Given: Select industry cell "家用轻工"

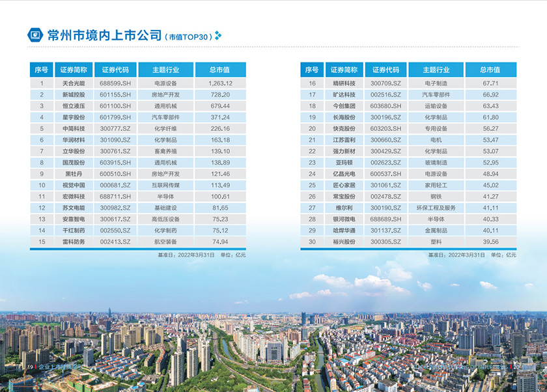Looking at the screenshot, I should (x=436, y=185).
